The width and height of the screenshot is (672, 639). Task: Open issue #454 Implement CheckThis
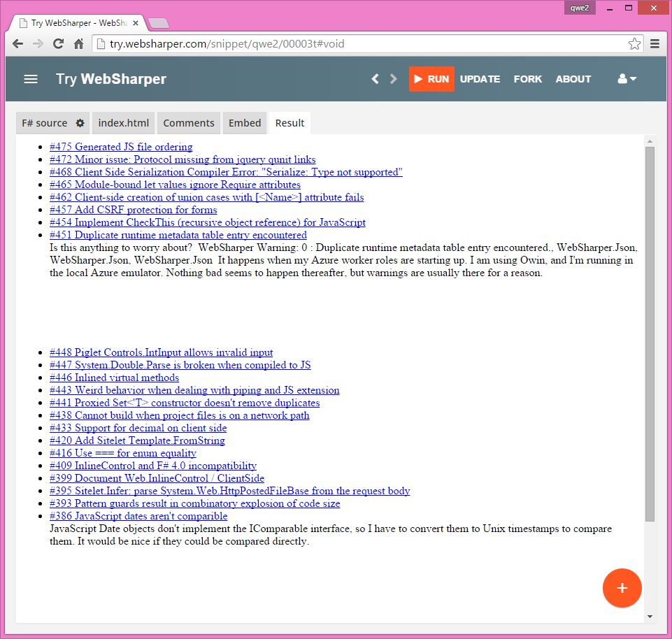tap(208, 222)
